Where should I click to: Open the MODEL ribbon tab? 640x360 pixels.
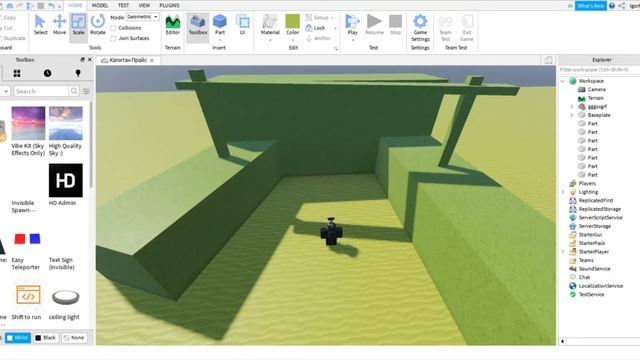point(100,5)
